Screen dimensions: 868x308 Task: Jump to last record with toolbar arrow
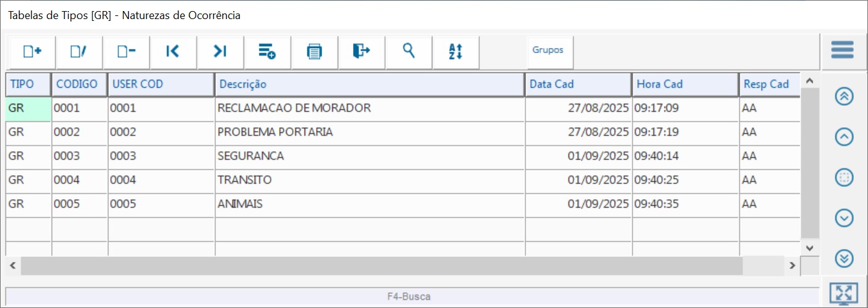coord(220,52)
